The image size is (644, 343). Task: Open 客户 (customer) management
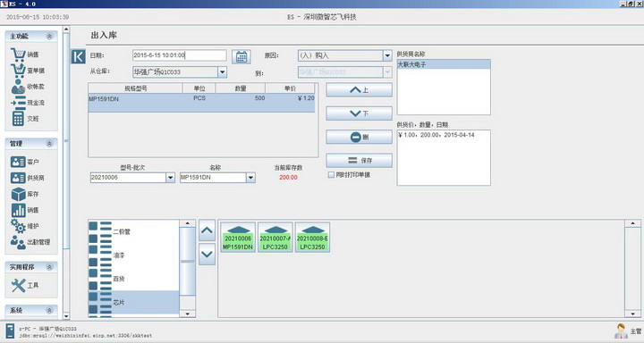pos(25,162)
